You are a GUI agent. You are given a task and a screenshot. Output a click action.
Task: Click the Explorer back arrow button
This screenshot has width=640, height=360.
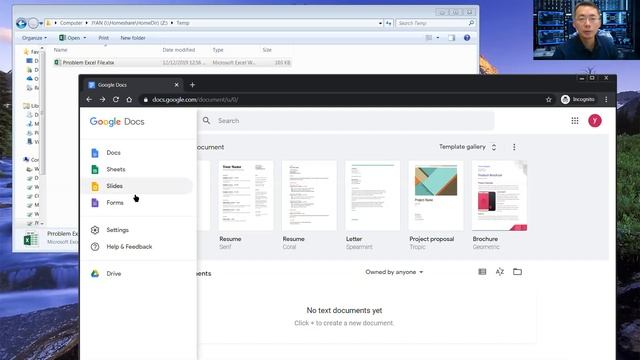(x=22, y=23)
